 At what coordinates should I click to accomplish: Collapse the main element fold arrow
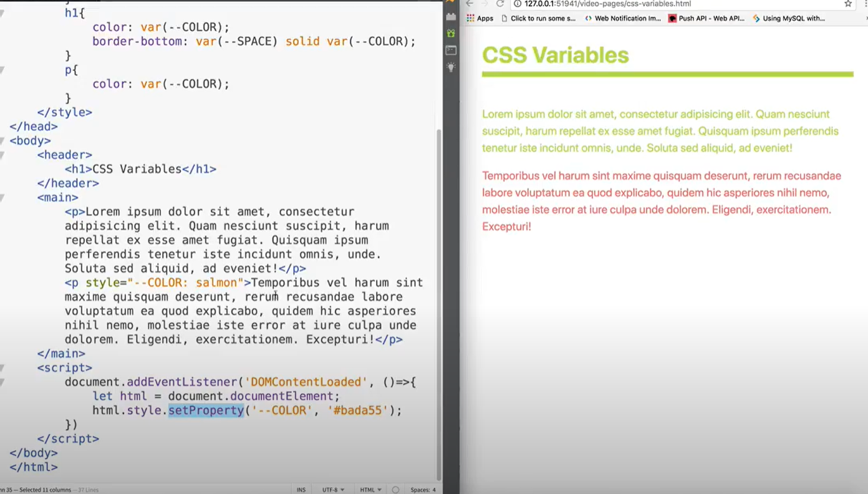(x=2, y=198)
